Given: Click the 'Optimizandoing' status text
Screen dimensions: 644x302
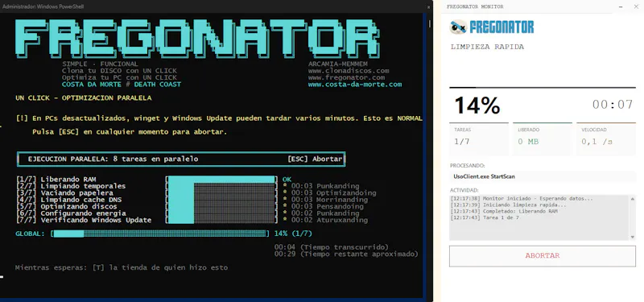Looking at the screenshot, I should pos(346,192).
